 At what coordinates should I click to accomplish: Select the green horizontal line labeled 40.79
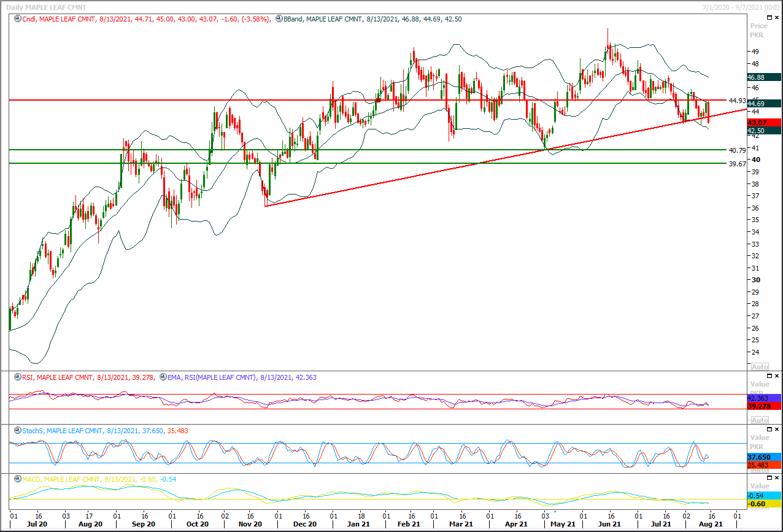(x=368, y=150)
